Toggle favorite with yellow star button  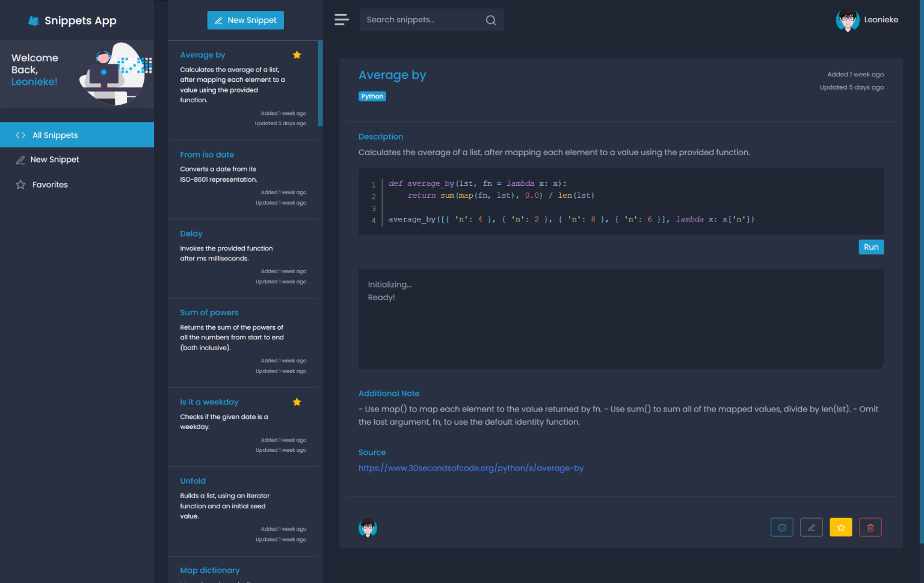tap(840, 528)
